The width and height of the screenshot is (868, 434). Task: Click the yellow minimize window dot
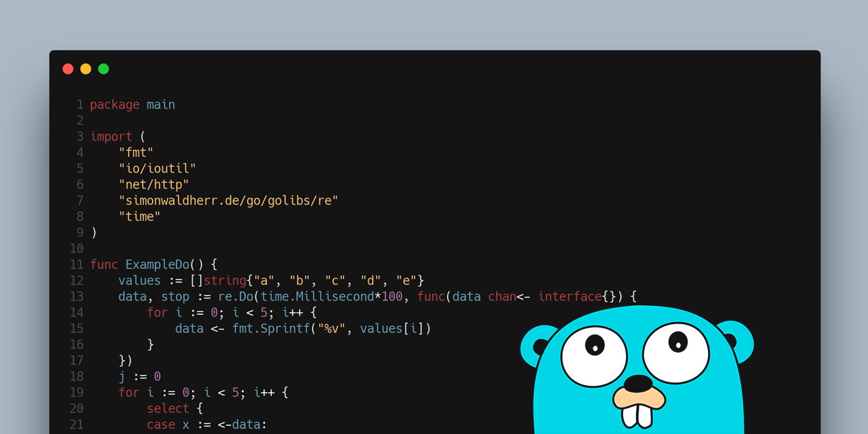(85, 68)
